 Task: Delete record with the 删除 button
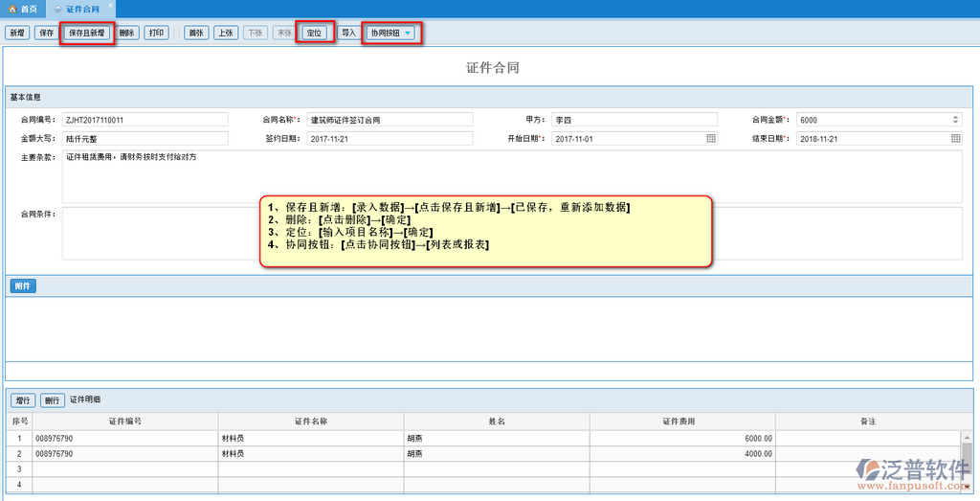[x=127, y=33]
